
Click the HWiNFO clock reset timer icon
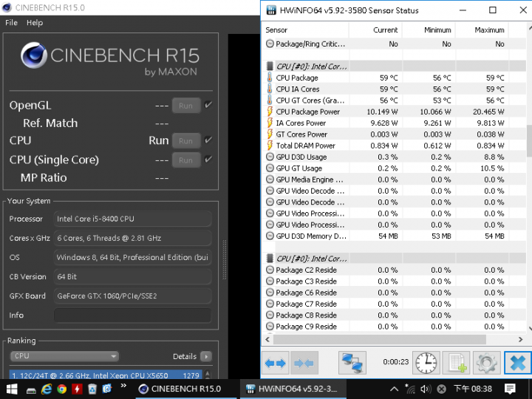(426, 363)
